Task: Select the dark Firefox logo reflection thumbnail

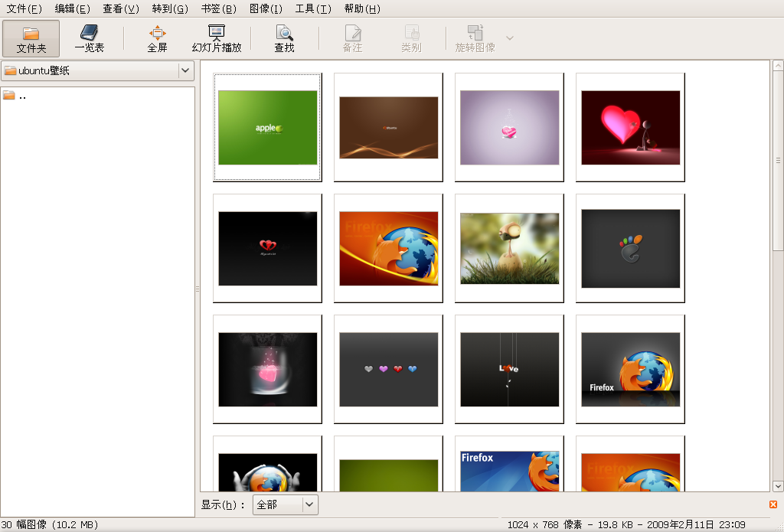Action: [631, 370]
